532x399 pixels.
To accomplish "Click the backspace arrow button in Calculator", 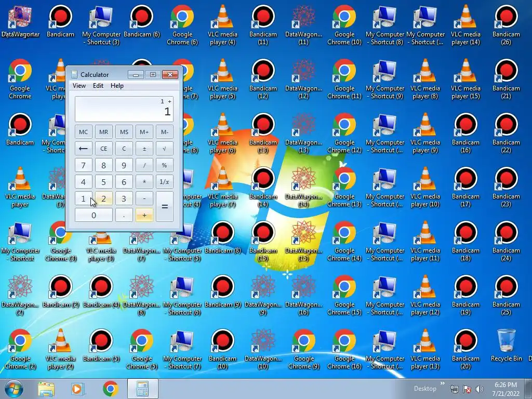I will [x=84, y=149].
